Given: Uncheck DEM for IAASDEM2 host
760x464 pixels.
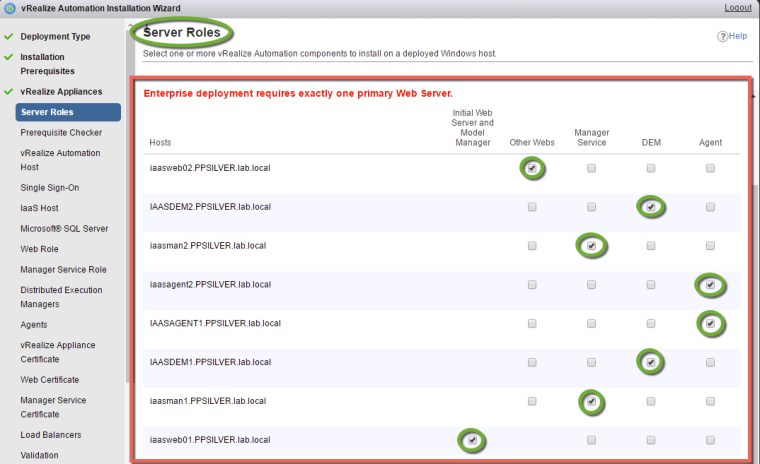Looking at the screenshot, I should (x=651, y=207).
